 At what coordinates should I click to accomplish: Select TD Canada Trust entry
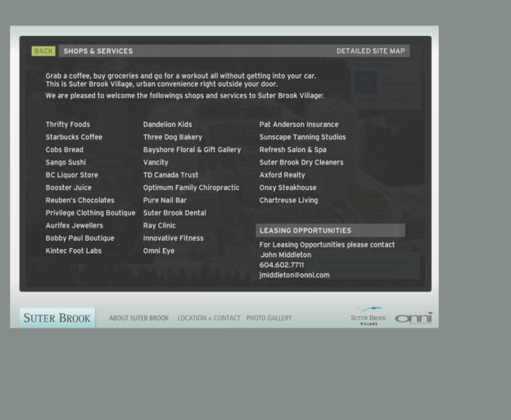[x=170, y=175]
